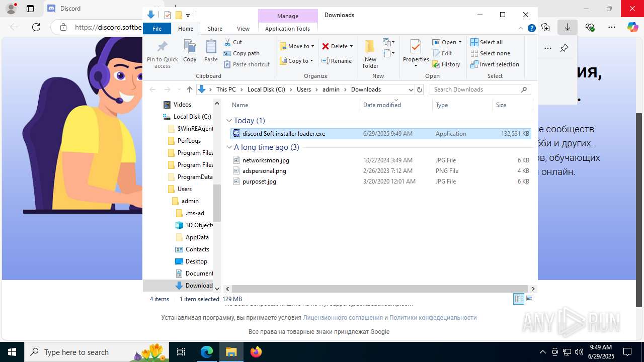Viewport: 644px width, 362px height.
Task: Click the This PC breadcrumb
Action: pos(226,89)
